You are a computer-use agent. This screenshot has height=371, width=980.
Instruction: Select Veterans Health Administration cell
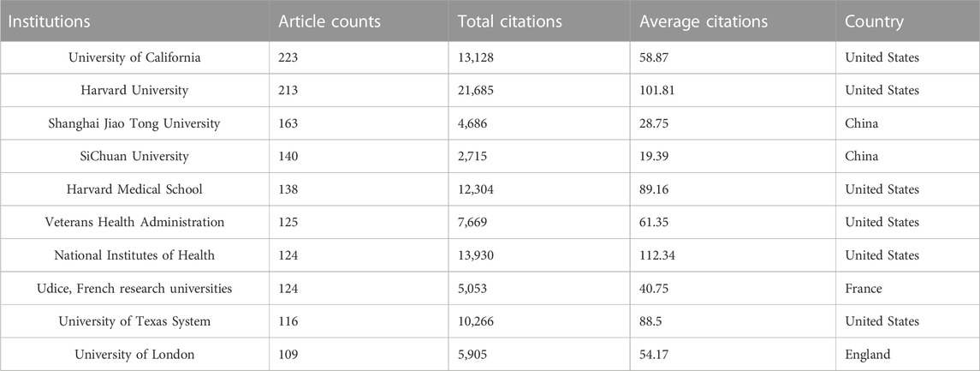pos(134,222)
